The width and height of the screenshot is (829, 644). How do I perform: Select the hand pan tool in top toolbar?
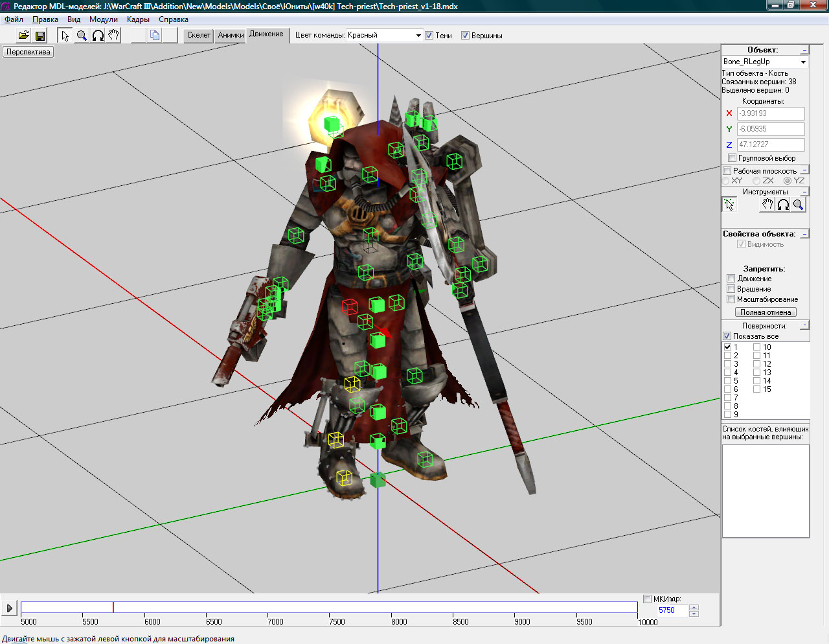pos(114,36)
